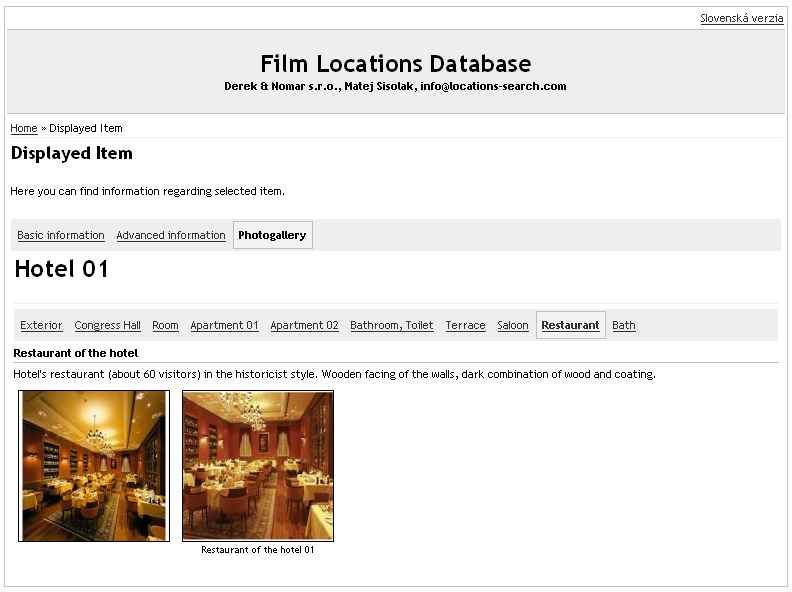This screenshot has width=792, height=592.
Task: Open the first restaurant photo without caption
Action: 94,466
